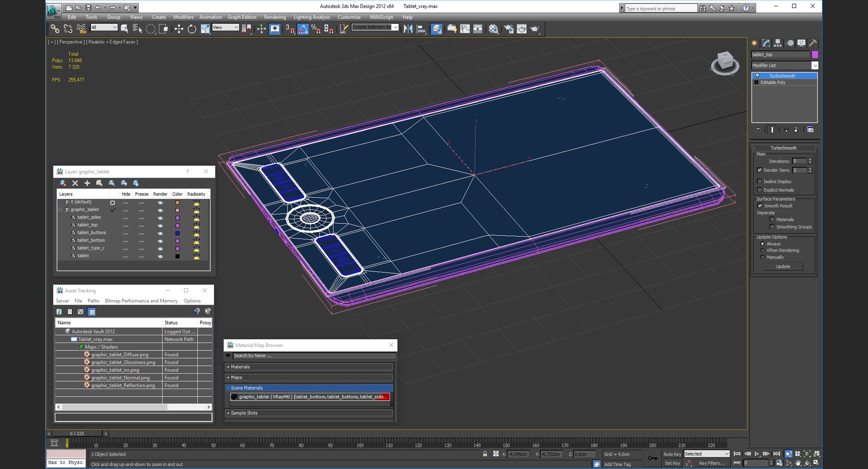Open the Graph Editors menu

242,17
